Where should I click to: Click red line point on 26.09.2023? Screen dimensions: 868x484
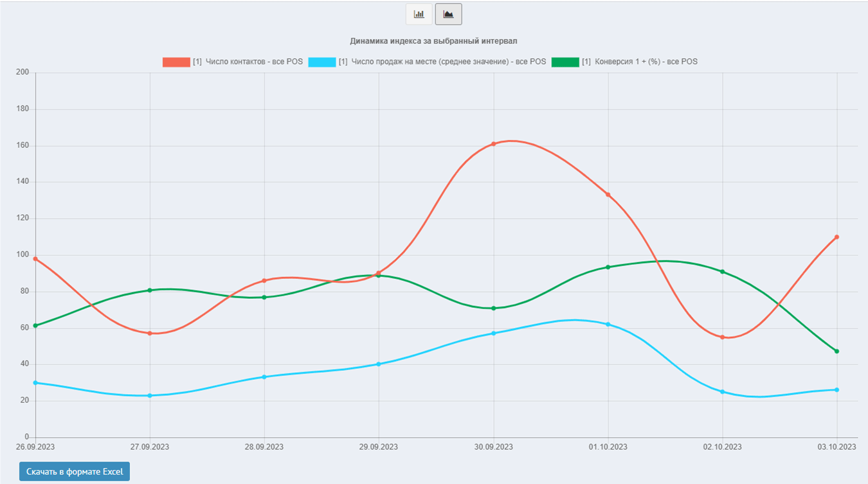click(x=36, y=259)
